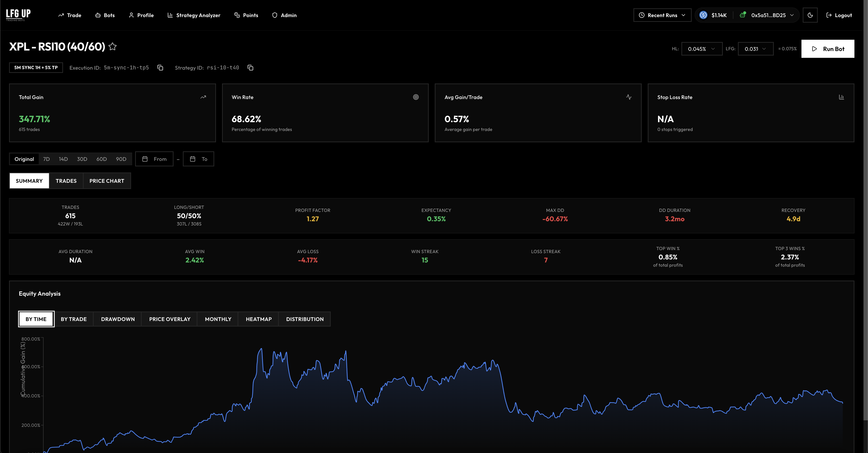
Task: Click the 5M SYNC 1H + 5% TP badge
Action: tap(36, 67)
